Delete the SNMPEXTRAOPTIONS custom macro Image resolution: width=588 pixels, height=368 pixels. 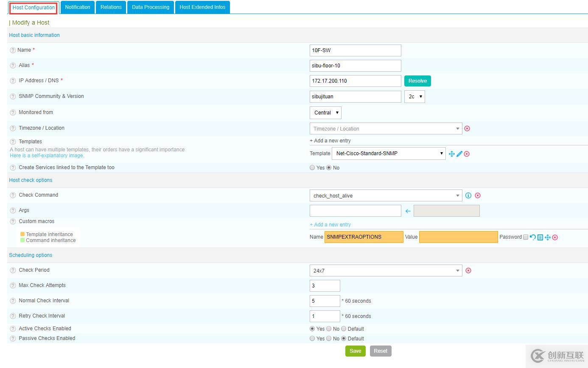point(555,237)
